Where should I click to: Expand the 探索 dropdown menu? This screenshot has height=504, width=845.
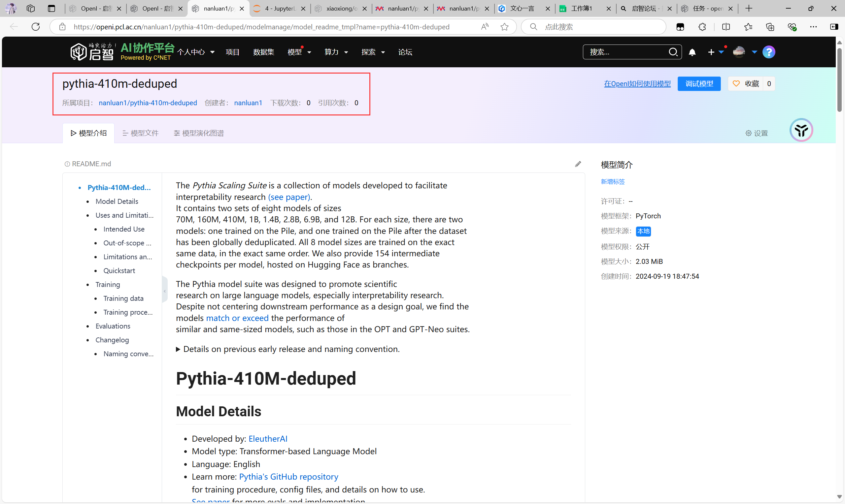click(373, 52)
